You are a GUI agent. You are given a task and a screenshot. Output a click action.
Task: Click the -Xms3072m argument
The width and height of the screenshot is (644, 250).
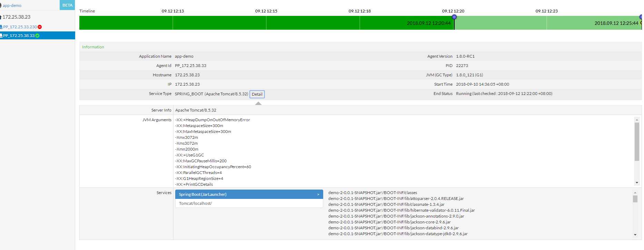[186, 143]
